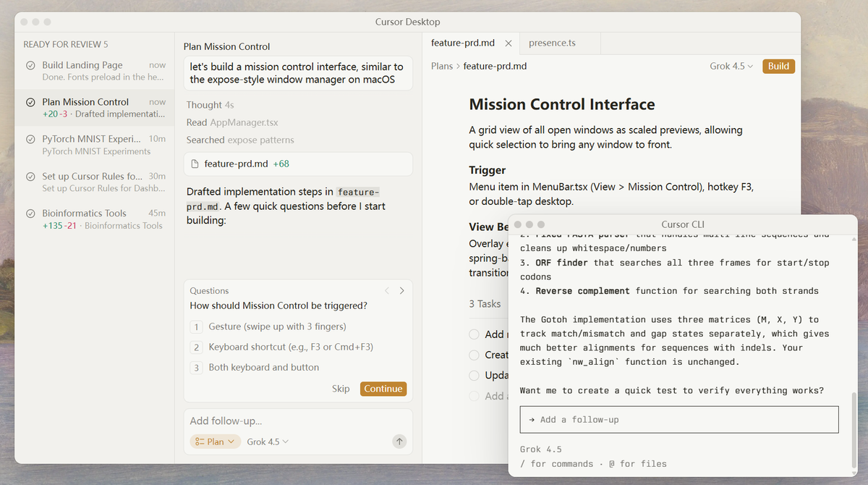The image size is (868, 485).
Task: Go to next question with right arrow
Action: tap(402, 290)
